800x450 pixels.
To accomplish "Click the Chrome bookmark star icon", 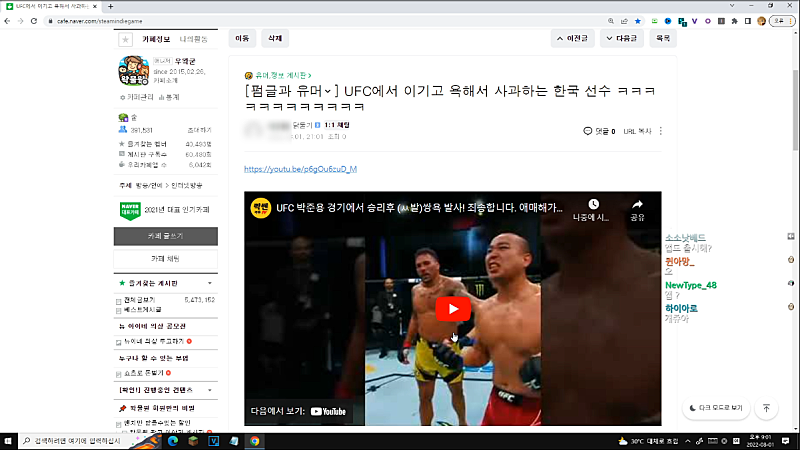I will (636, 20).
